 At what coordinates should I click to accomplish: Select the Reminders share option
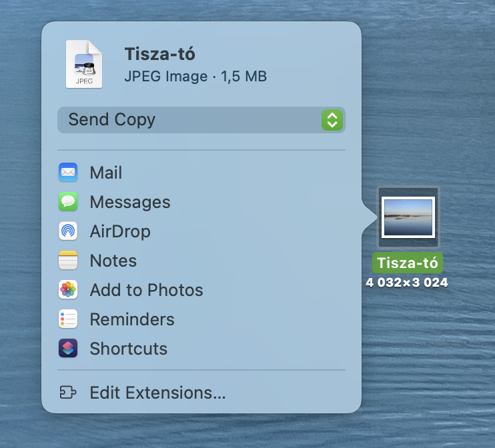(x=201, y=319)
